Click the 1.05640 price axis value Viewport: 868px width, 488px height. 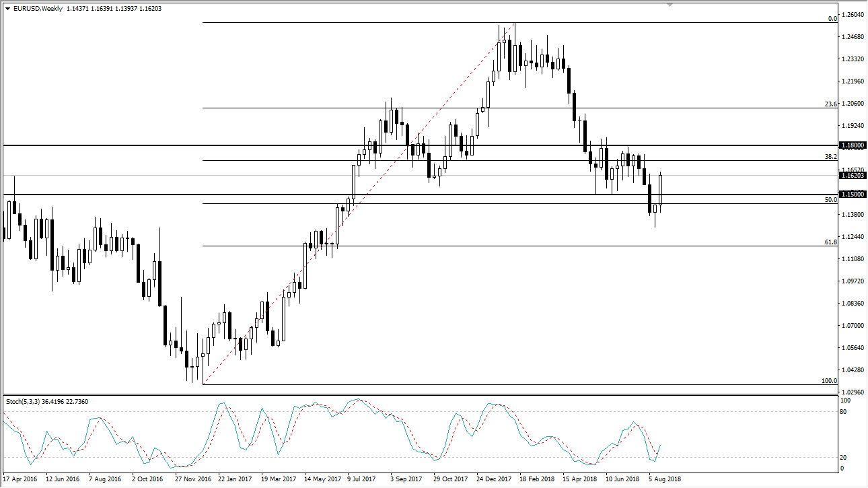click(853, 348)
